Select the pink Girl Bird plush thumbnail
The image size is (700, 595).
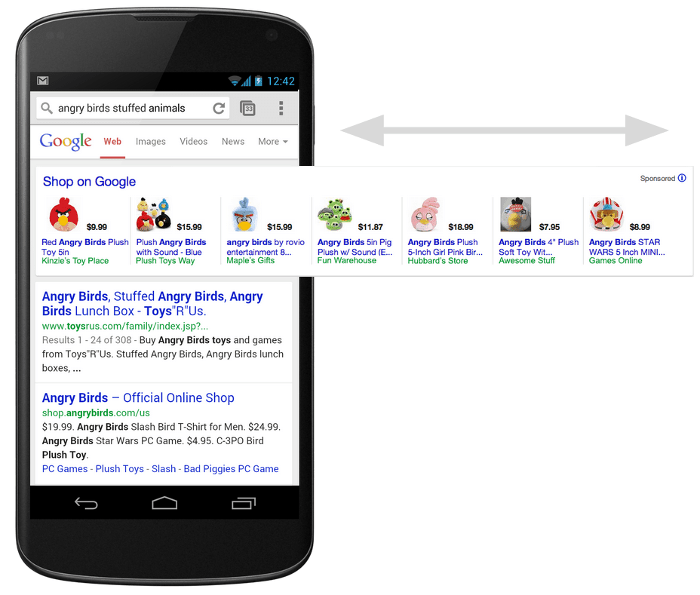click(425, 215)
